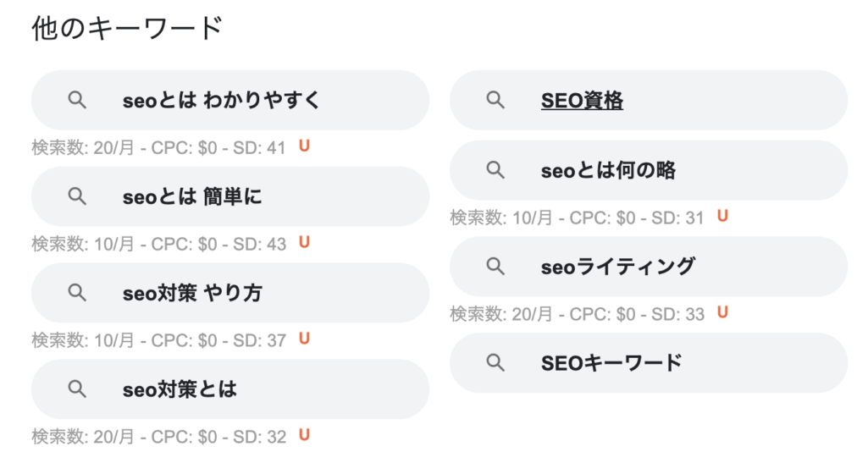Click the search icon beside seo対策 やり方

[x=77, y=293]
